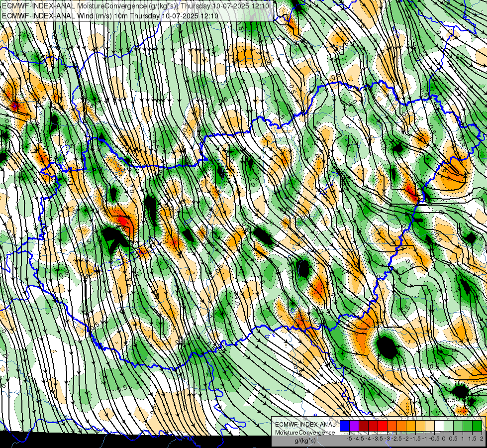This screenshot has width=487, height=448.
Task: Click the legend tick label -1.5
Action: 415,439
